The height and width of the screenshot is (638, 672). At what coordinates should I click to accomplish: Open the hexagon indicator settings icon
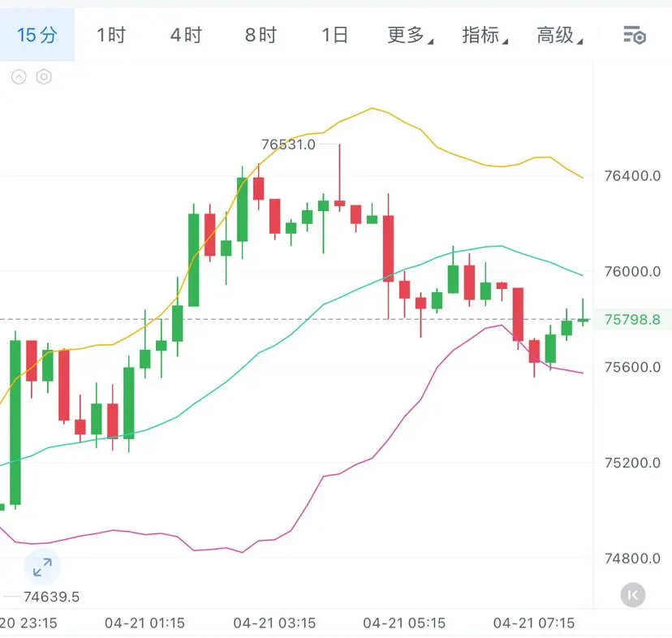tap(44, 77)
